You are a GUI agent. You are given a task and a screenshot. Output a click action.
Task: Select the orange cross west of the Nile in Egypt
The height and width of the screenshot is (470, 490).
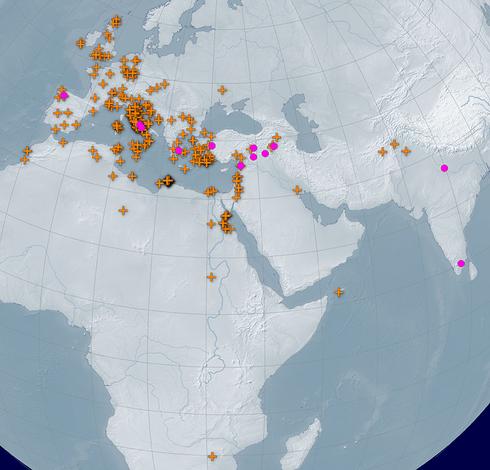(x=211, y=224)
